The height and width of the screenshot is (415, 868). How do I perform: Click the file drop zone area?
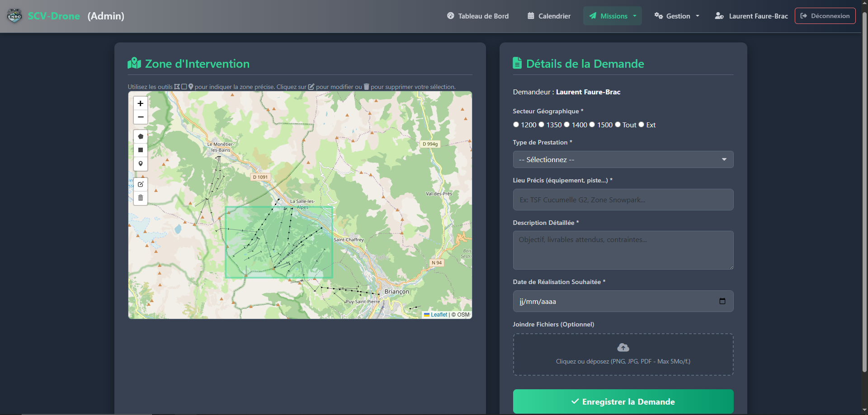point(623,354)
